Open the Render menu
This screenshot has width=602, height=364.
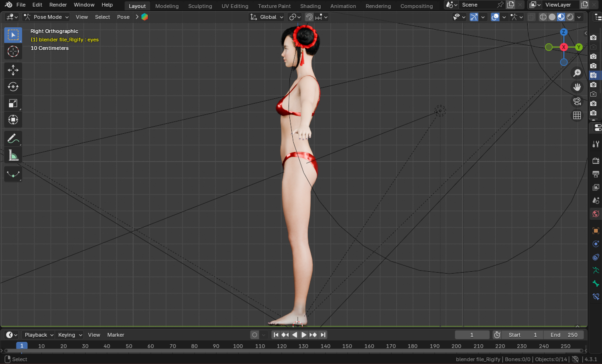click(58, 5)
